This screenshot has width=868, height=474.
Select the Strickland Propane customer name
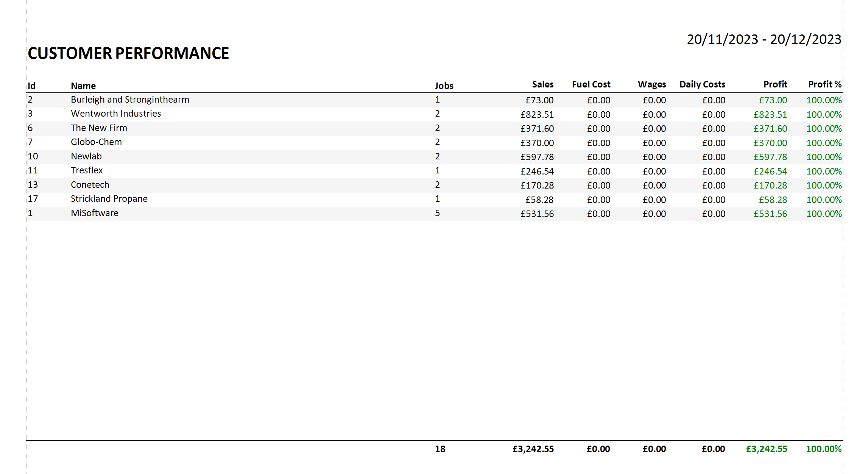[109, 199]
